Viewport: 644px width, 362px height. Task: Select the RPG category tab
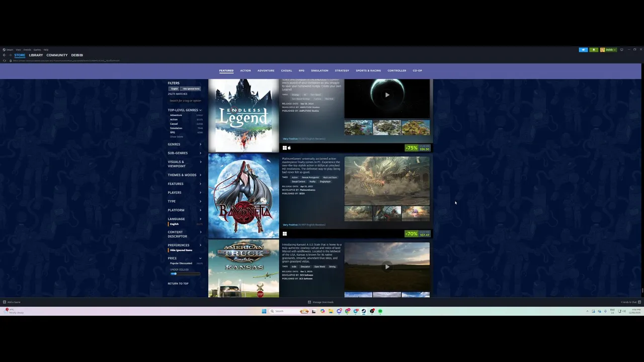[x=302, y=70]
